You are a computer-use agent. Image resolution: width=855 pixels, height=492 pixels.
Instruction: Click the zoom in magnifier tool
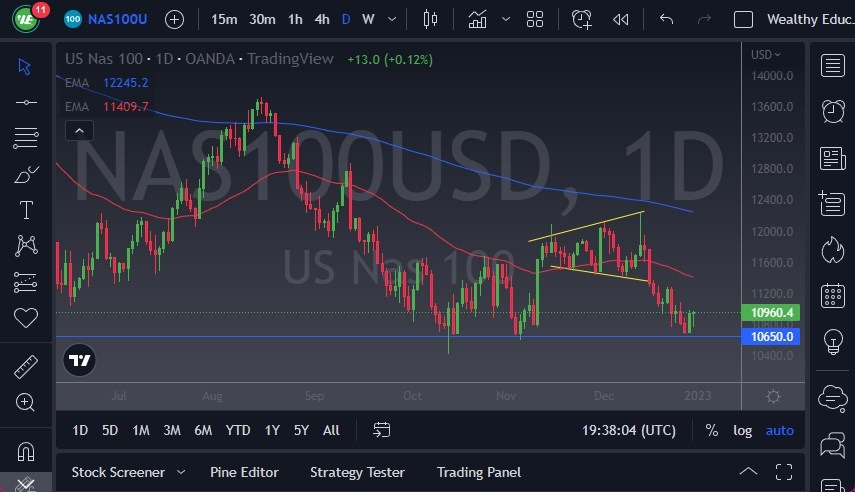(25, 402)
